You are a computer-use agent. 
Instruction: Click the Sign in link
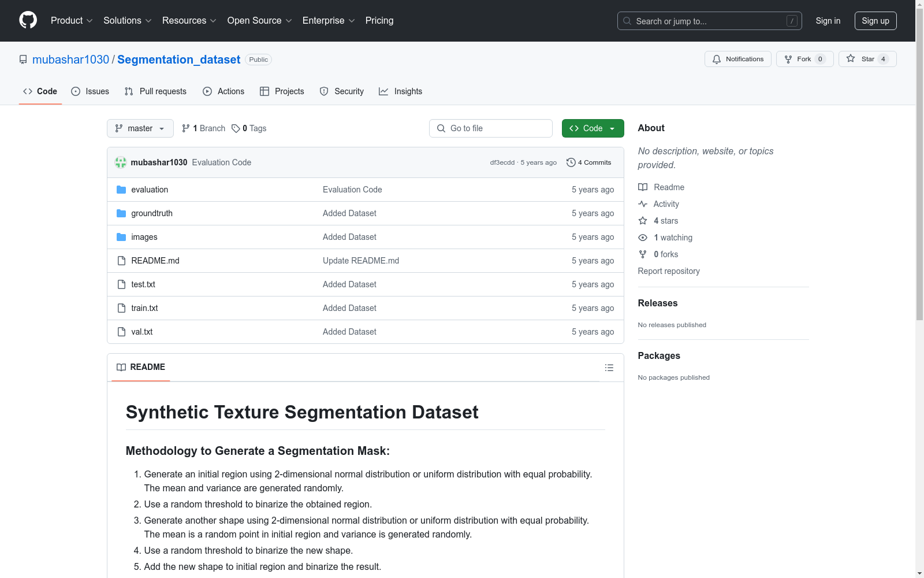pos(828,21)
